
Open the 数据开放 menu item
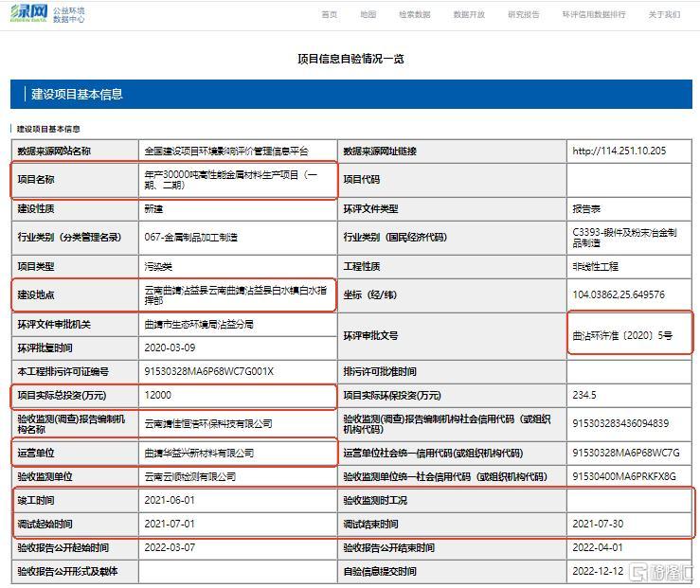pyautogui.click(x=469, y=14)
